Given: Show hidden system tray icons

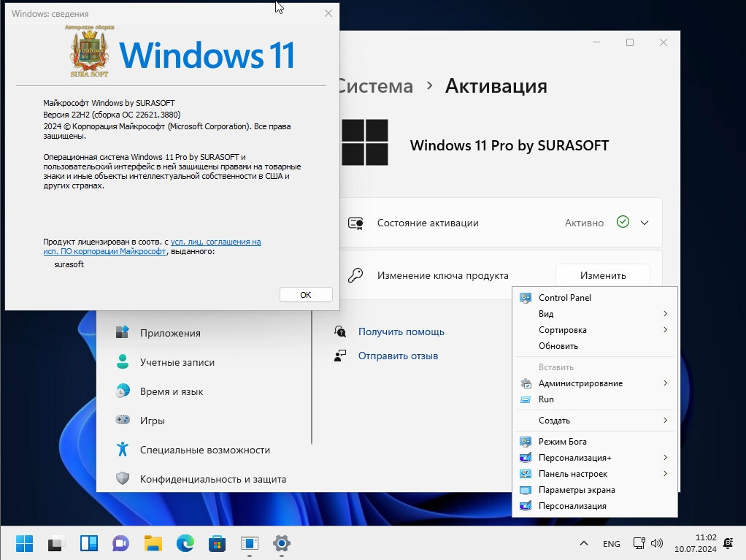Looking at the screenshot, I should click(583, 543).
